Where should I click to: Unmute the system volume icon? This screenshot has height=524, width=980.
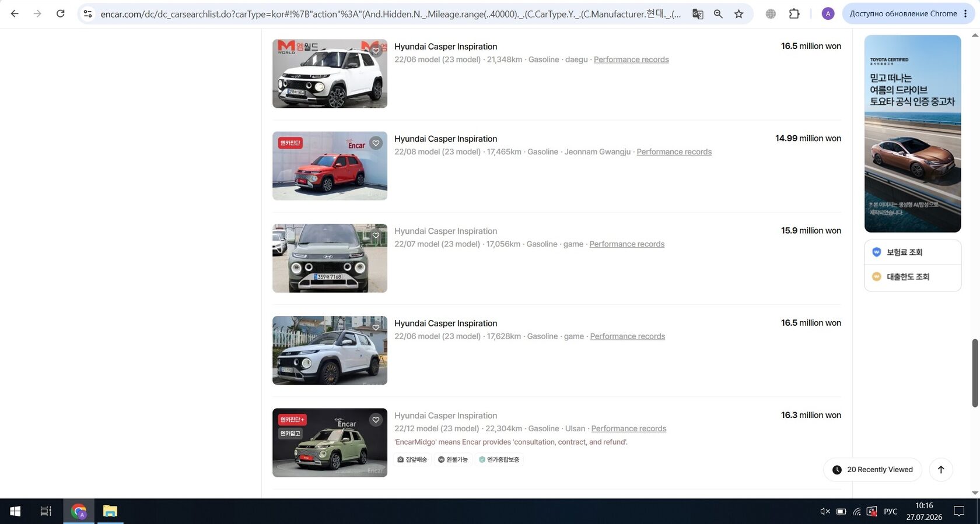point(825,511)
